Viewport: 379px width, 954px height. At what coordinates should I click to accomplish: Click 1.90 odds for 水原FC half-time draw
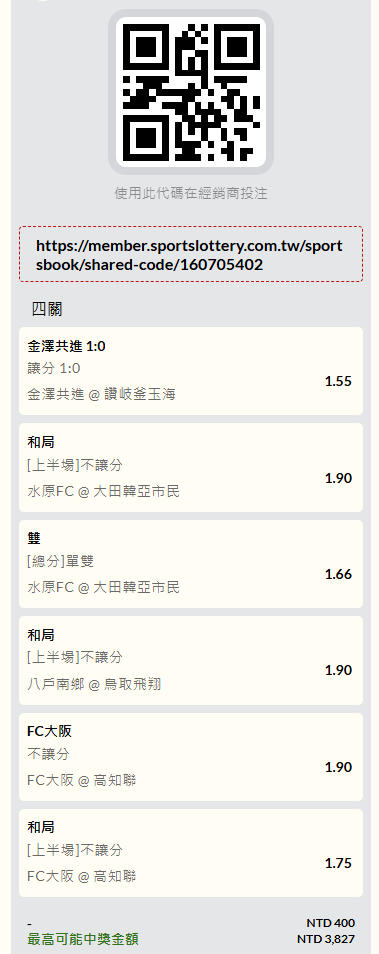click(x=338, y=478)
